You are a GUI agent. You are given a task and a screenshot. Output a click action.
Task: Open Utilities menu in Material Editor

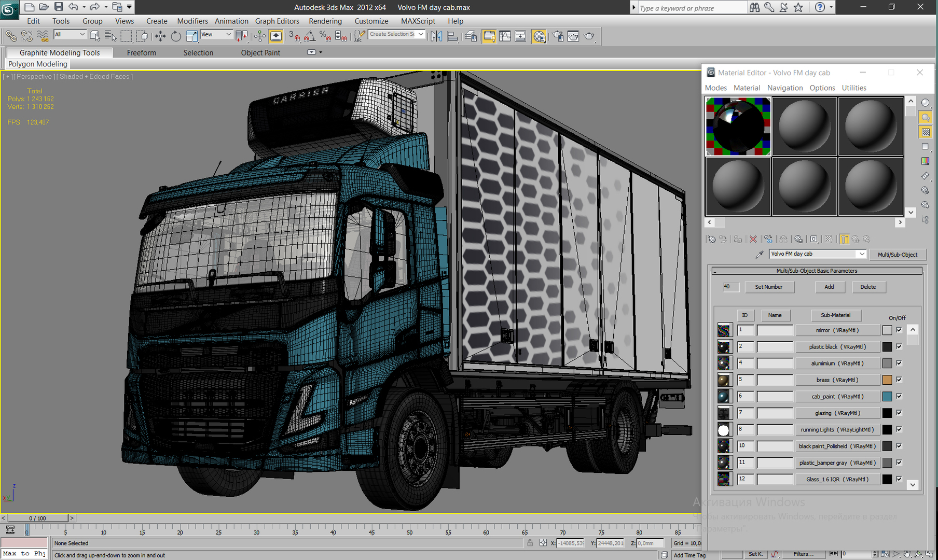(x=853, y=88)
